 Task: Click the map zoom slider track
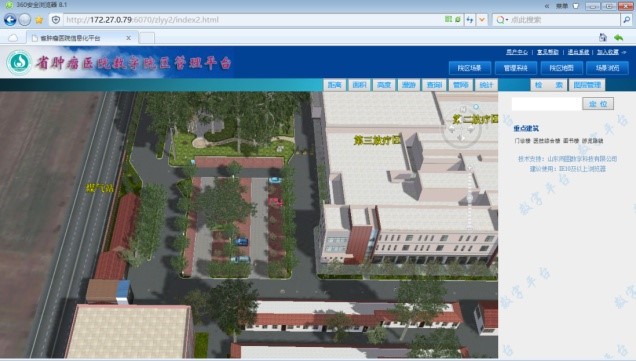point(470,197)
